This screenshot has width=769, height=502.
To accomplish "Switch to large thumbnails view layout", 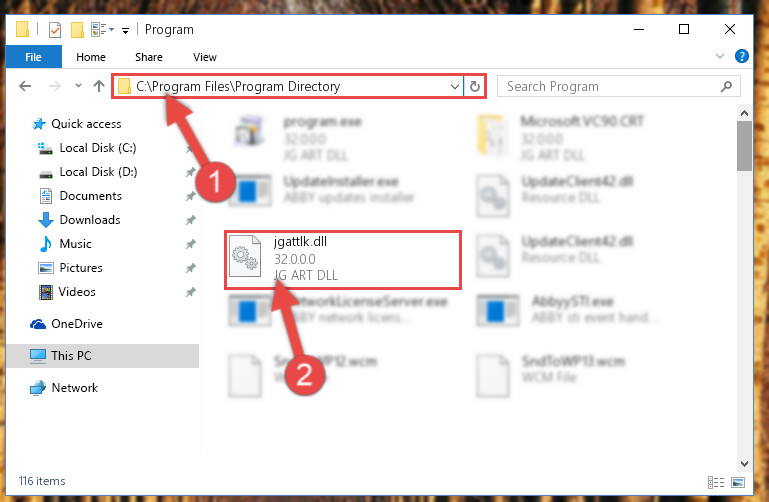I will point(738,482).
